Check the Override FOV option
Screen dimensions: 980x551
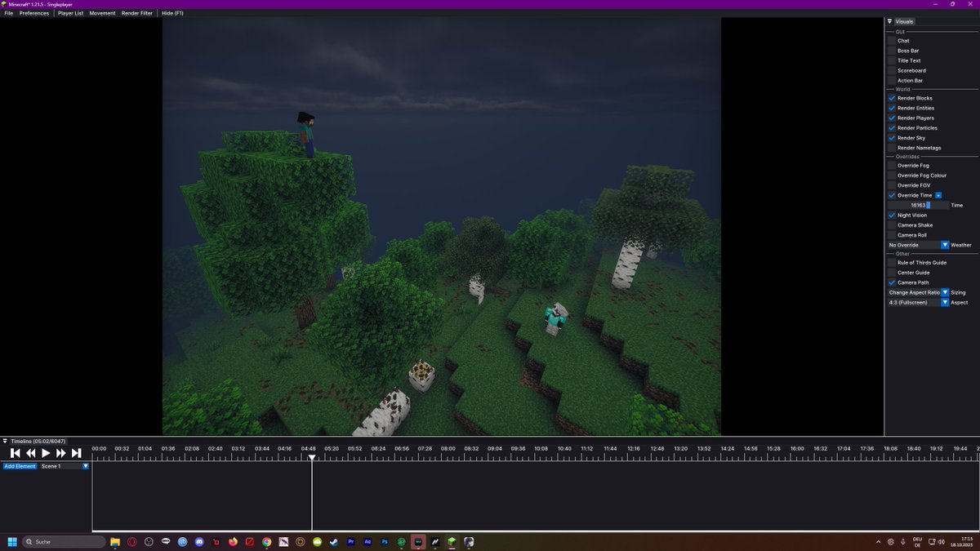[x=892, y=185]
